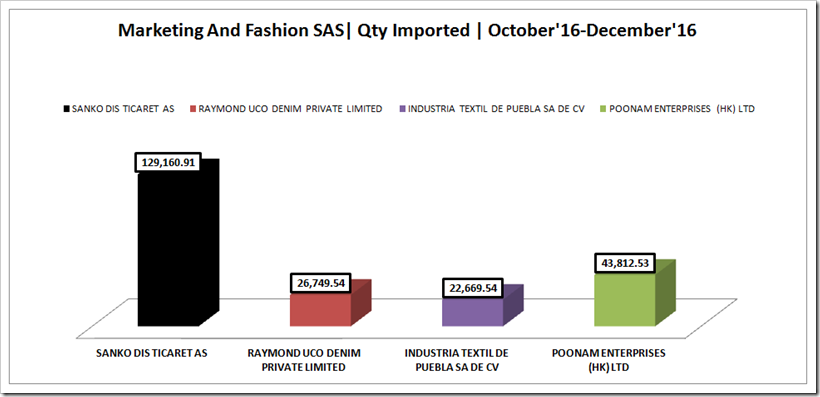Click RAYMOND UCO DENIM PRIVATE LIMITED legend text
The width and height of the screenshot is (820, 397).
coord(291,109)
